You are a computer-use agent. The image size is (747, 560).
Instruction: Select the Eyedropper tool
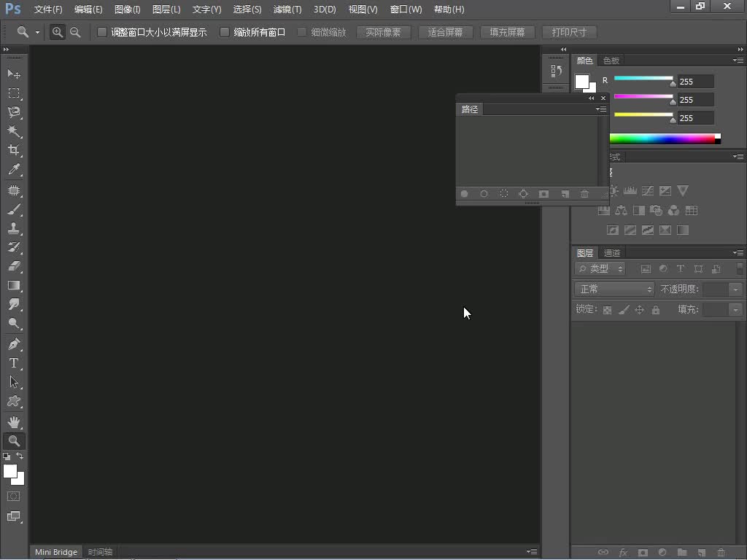click(x=14, y=169)
